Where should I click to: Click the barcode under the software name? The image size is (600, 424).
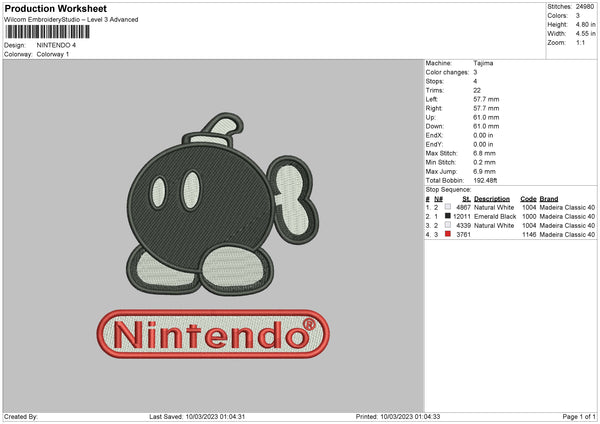48,32
